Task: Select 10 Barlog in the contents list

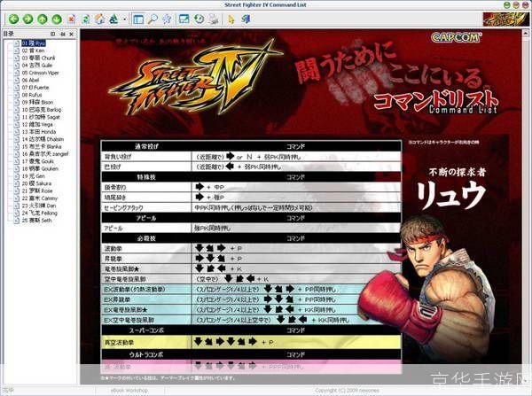Action: pyautogui.click(x=42, y=110)
